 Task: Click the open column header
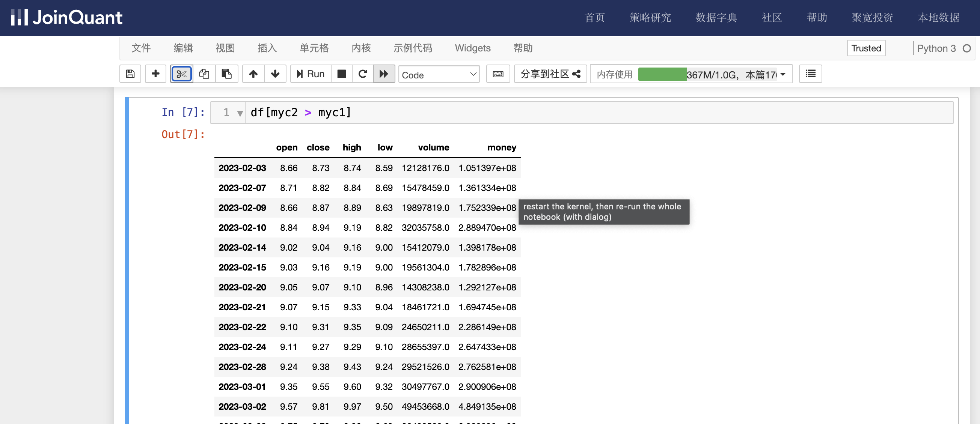(x=286, y=147)
